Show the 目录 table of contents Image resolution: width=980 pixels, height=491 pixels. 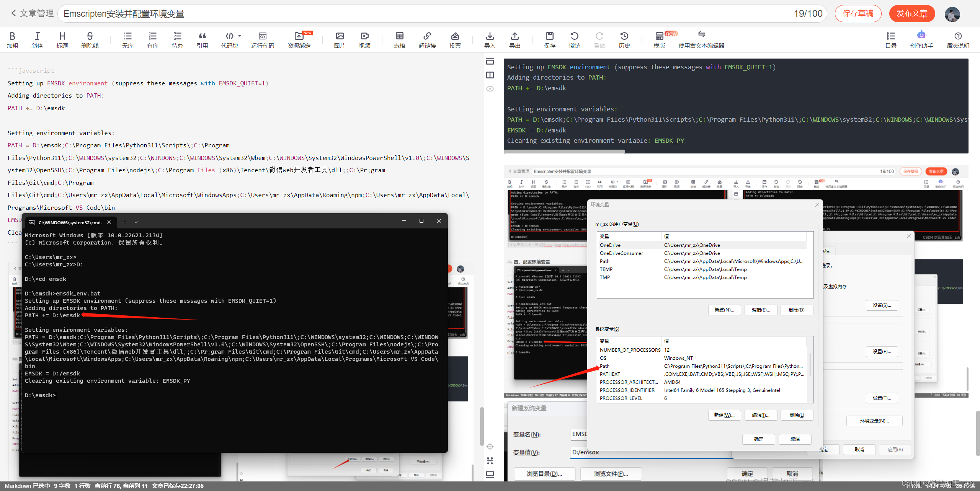(891, 40)
